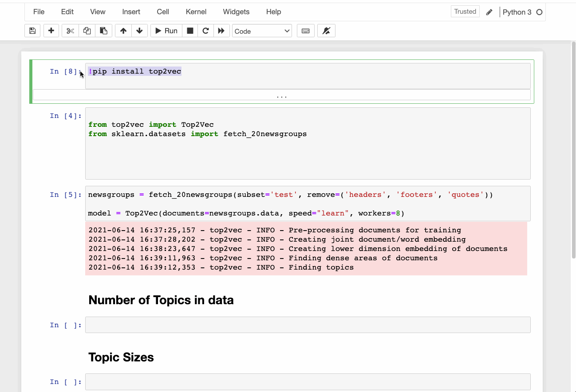Toggle the Trusted notebook indicator
Viewport: 576px width, 392px height.
pos(465,12)
